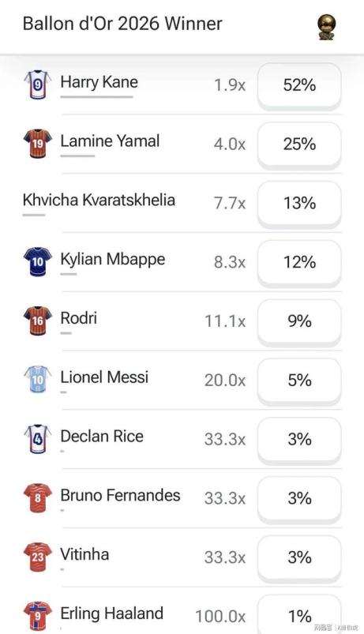This screenshot has height=634, width=364.
Task: Click Harry Kane's white number 9 jersey icon
Action: click(38, 84)
